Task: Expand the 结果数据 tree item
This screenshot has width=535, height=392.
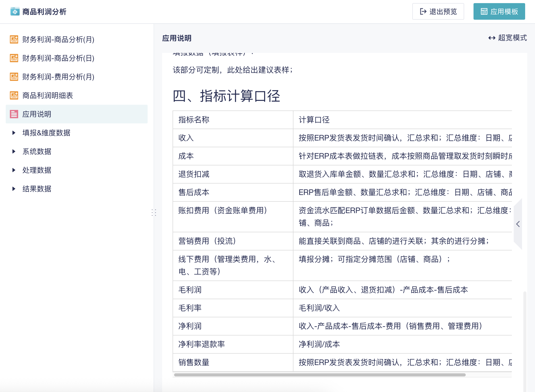Action: click(x=14, y=189)
